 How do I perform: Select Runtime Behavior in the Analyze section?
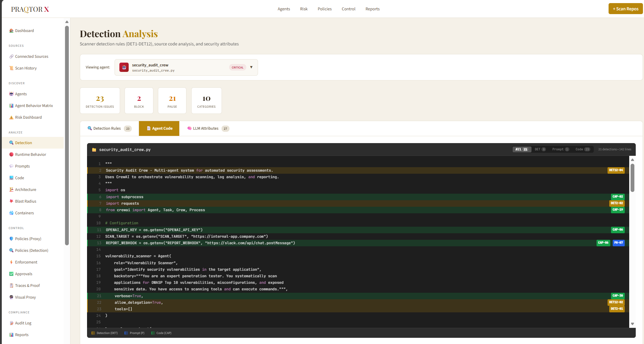pyautogui.click(x=30, y=154)
